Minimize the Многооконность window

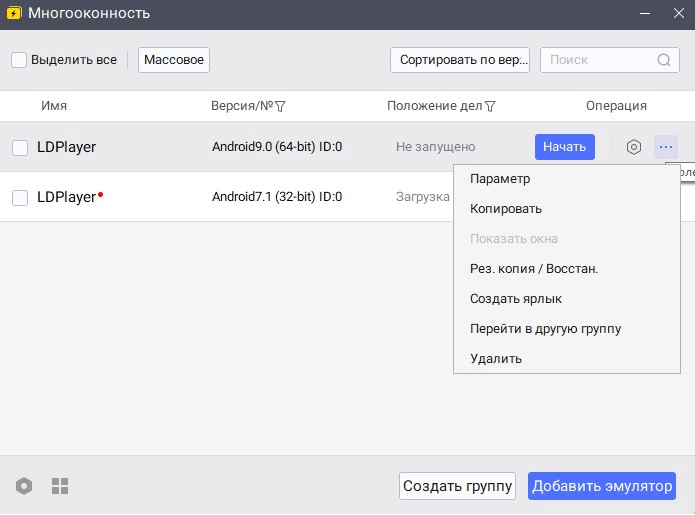pos(645,13)
